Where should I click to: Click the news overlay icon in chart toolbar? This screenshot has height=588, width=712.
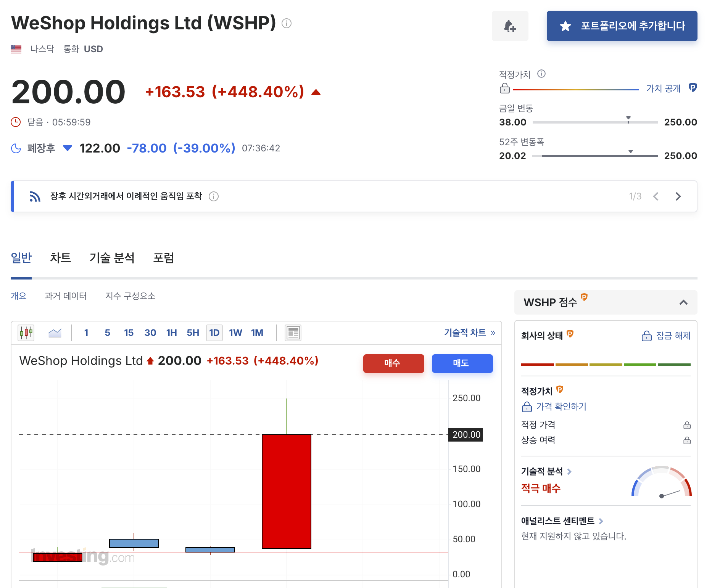293,333
